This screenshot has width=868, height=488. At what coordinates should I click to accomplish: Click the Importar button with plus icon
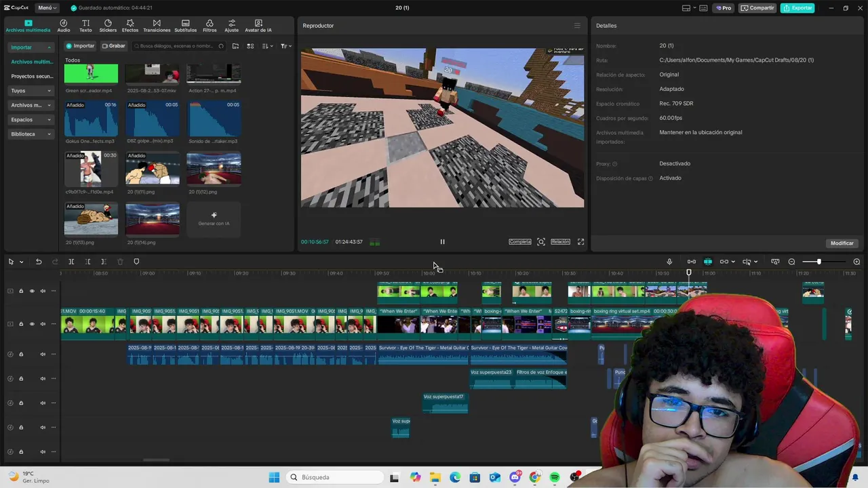click(80, 46)
